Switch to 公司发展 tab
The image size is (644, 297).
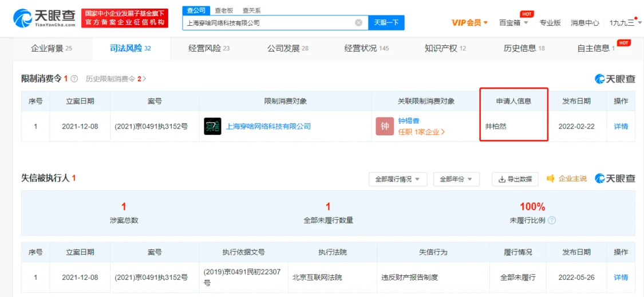click(x=288, y=49)
